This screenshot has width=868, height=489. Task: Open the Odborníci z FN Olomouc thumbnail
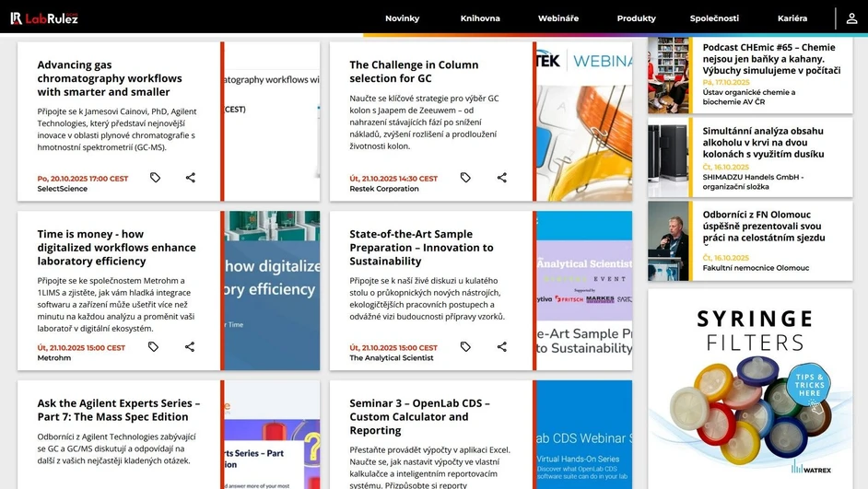pos(668,241)
